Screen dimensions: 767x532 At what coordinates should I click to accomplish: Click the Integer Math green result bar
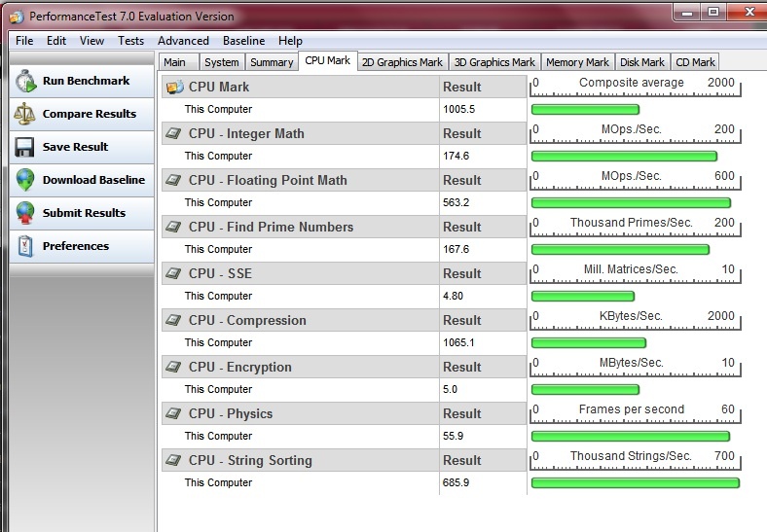click(624, 156)
